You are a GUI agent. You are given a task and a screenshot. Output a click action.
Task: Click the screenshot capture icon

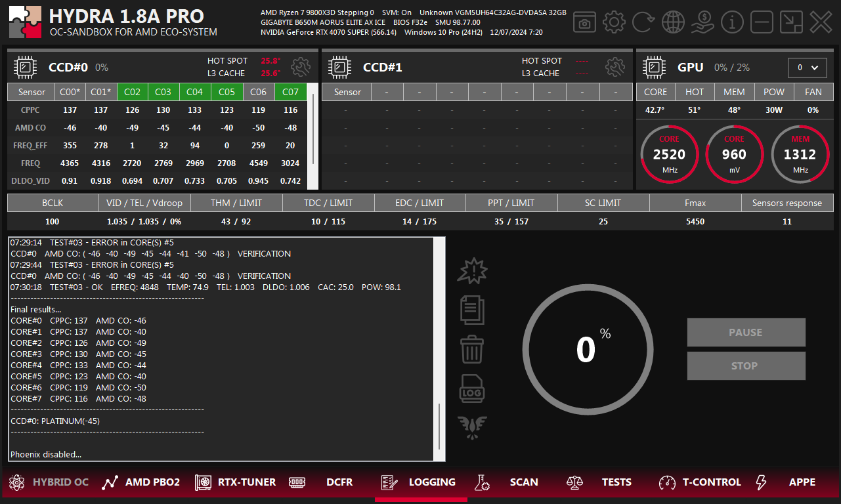point(584,22)
